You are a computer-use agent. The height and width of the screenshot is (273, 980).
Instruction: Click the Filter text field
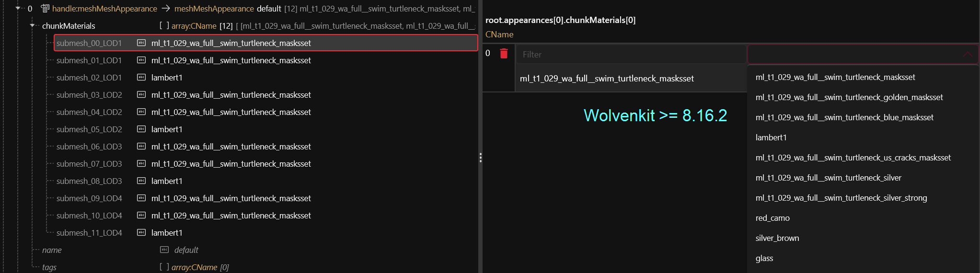631,55
